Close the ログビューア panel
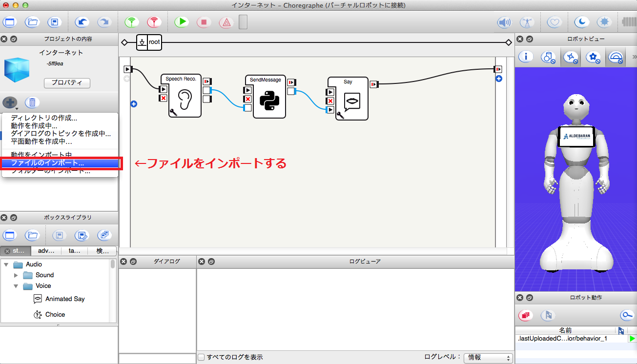Screen dimensions: 637x364 pyautogui.click(x=201, y=262)
